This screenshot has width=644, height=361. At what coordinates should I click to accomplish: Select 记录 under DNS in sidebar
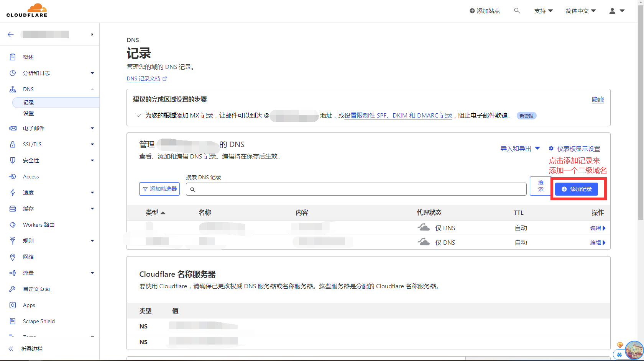[x=56, y=103]
